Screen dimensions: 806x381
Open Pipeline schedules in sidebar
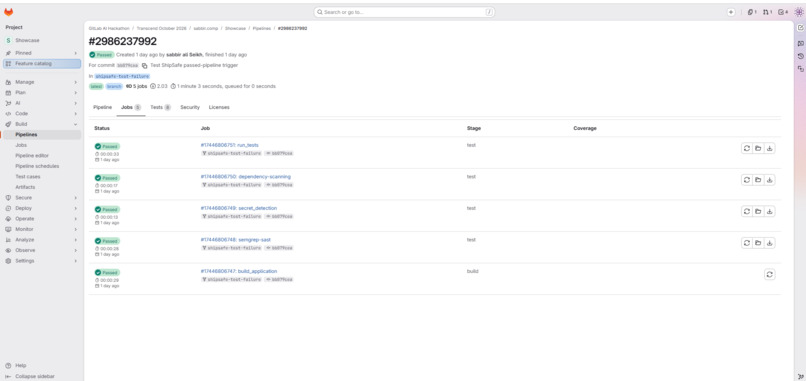click(42, 166)
